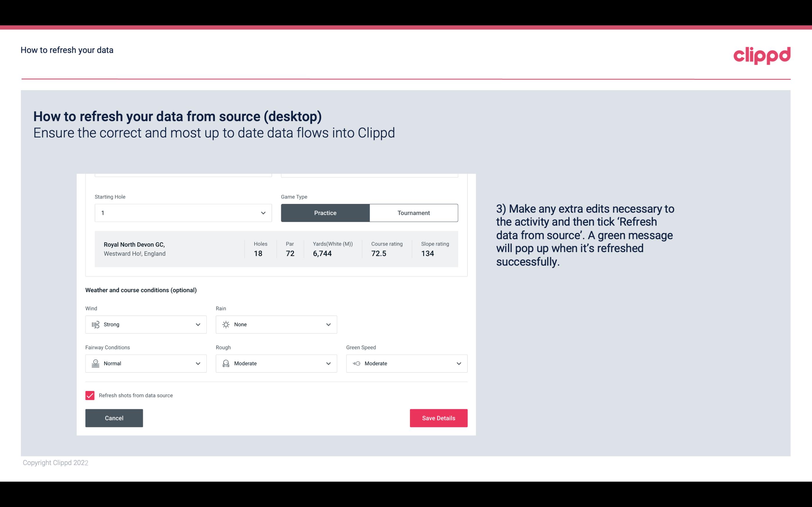Expand the Rain dropdown

pyautogui.click(x=327, y=324)
